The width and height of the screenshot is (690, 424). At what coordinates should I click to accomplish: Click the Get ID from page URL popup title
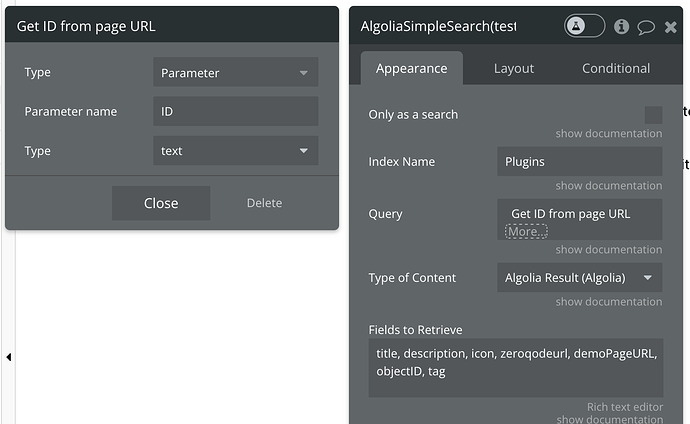(86, 26)
